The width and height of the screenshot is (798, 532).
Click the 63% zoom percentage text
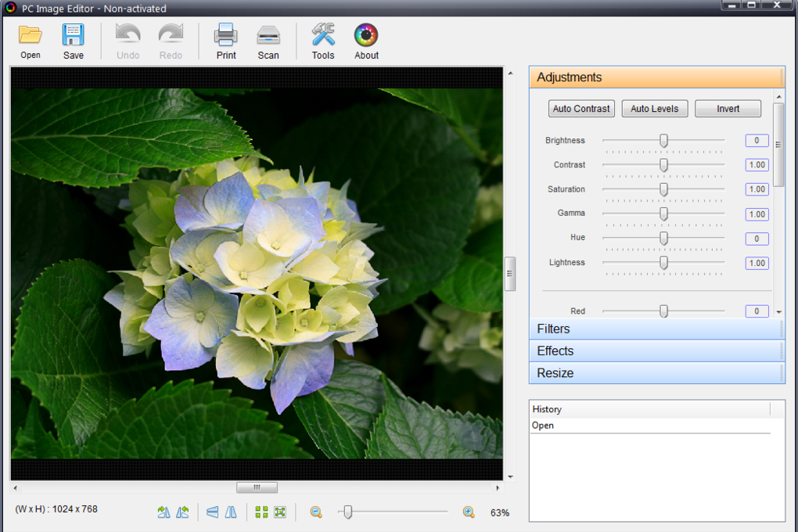click(x=500, y=512)
